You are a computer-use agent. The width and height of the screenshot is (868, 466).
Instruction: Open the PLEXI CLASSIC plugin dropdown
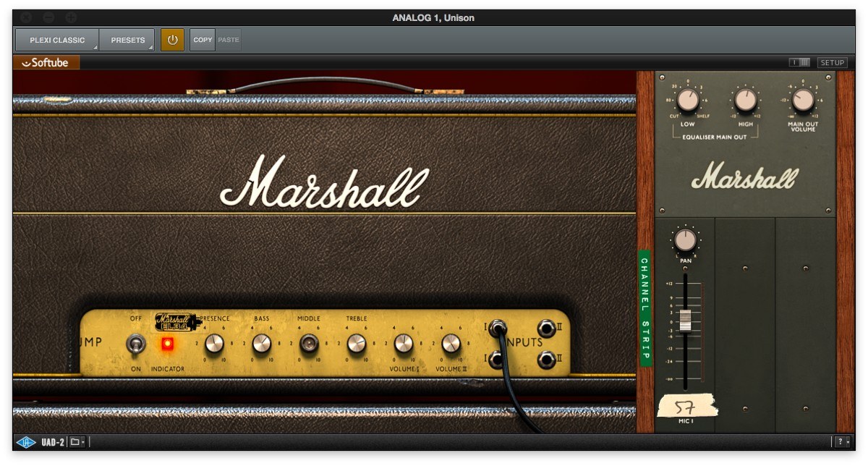pyautogui.click(x=57, y=40)
